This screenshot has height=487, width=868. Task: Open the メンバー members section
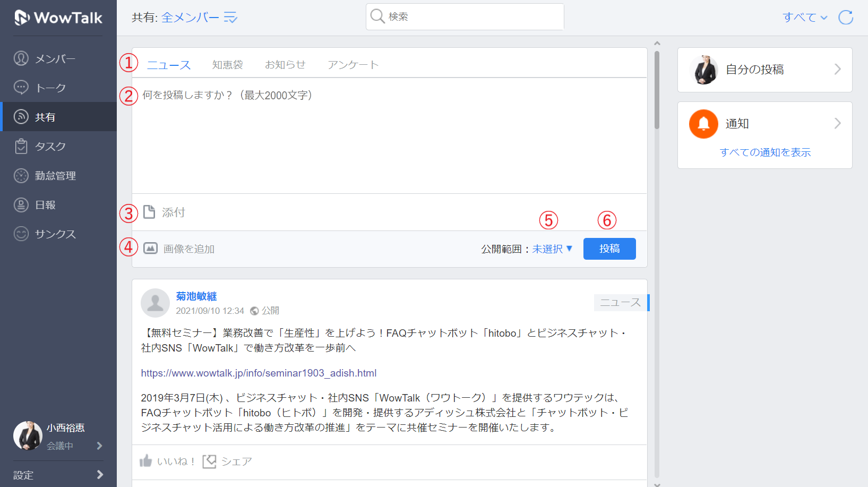[58, 58]
